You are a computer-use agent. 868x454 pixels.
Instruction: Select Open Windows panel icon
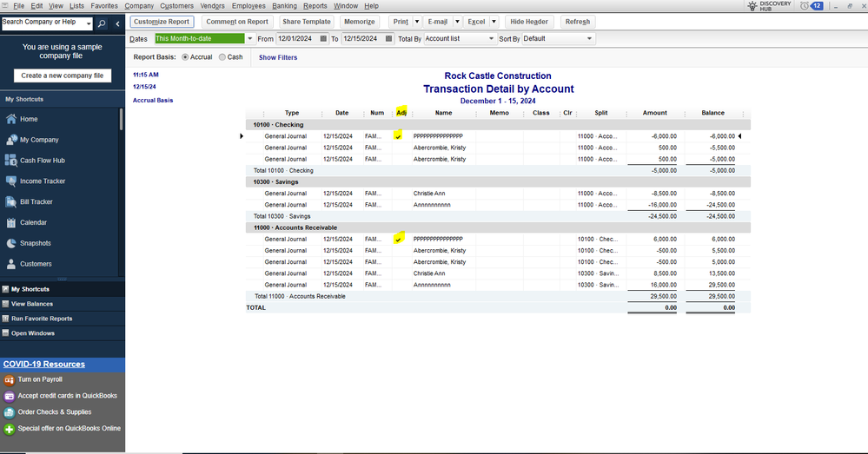point(5,333)
